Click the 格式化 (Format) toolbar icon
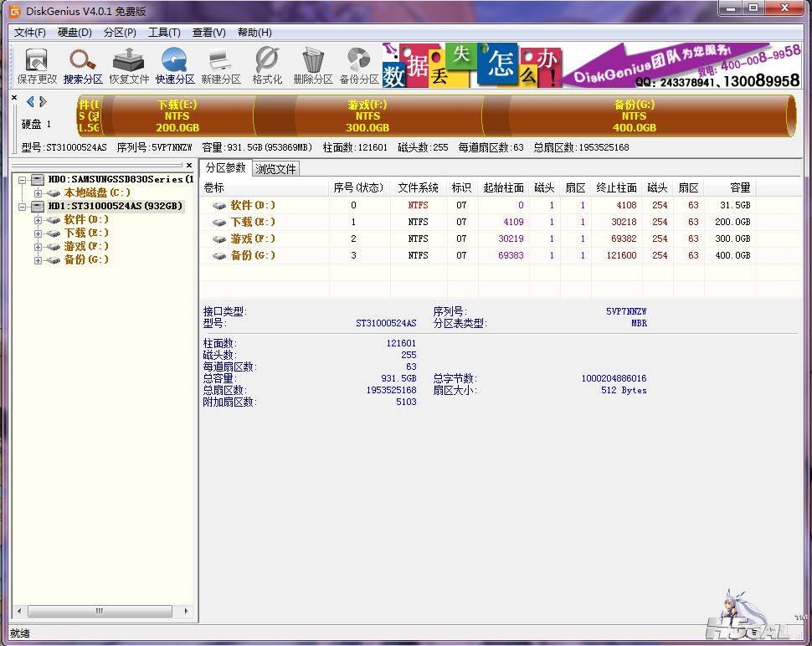 (267, 66)
